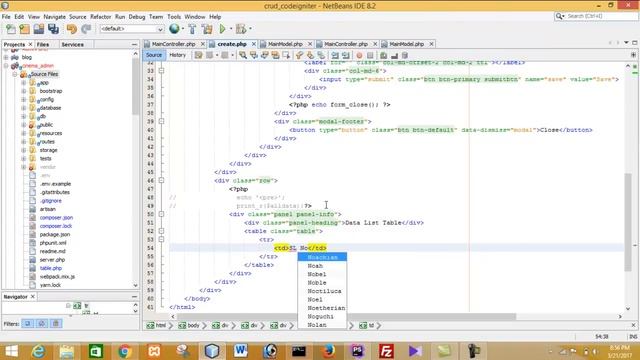Open the File menu

point(6,17)
